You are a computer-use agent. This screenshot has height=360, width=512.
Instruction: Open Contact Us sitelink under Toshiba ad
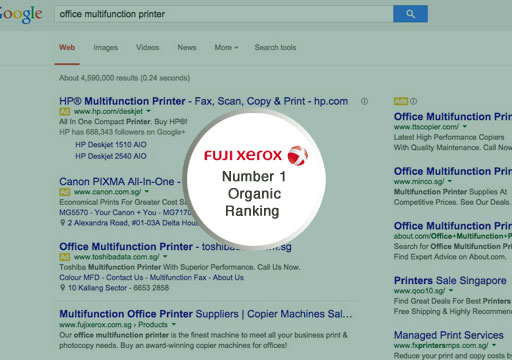[125, 278]
